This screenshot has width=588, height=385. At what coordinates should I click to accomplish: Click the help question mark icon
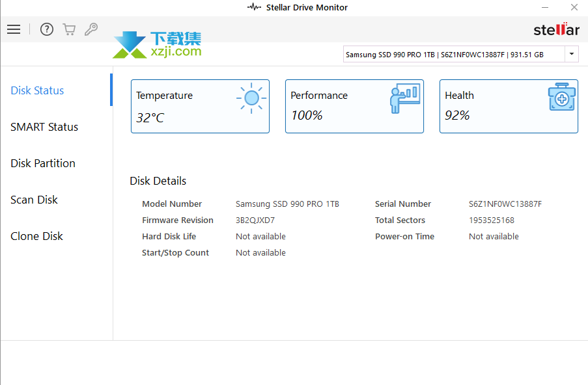click(47, 29)
